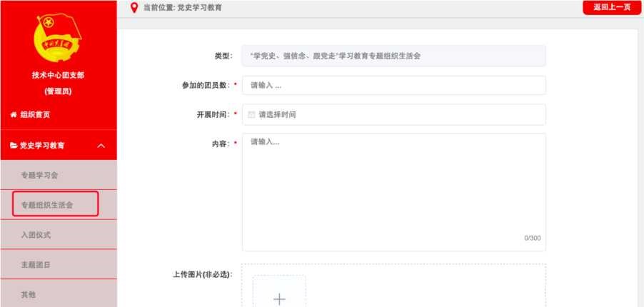Click the 技术中心团支部 organization name
This screenshot has height=307, width=644.
pos(58,76)
